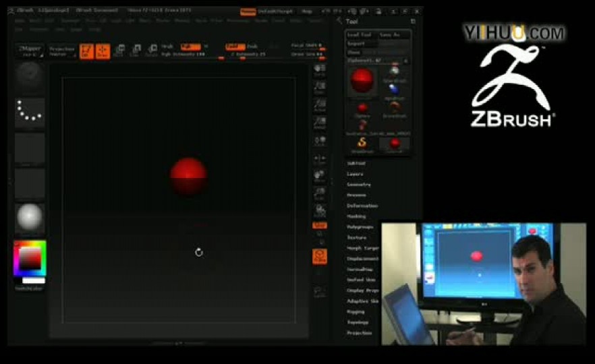Activate the Scale mode icon on the top shelf
This screenshot has height=364, width=595.
coord(135,51)
